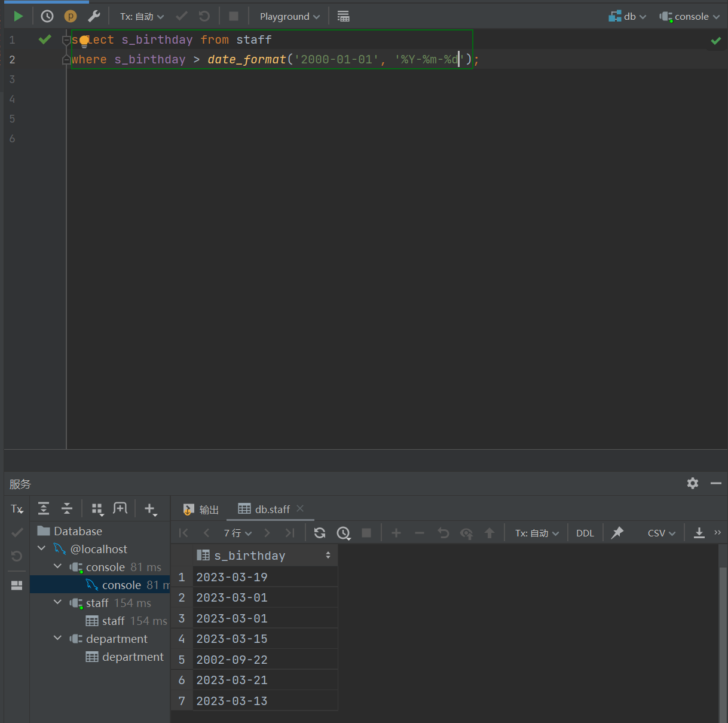728x723 pixels.
Task: Delete row with minus icon
Action: tap(420, 533)
